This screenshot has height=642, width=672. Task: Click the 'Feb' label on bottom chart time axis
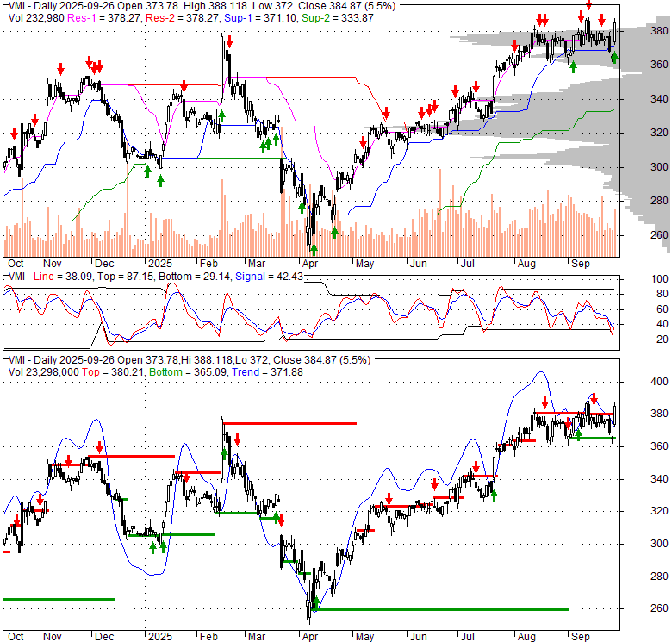[x=208, y=637]
